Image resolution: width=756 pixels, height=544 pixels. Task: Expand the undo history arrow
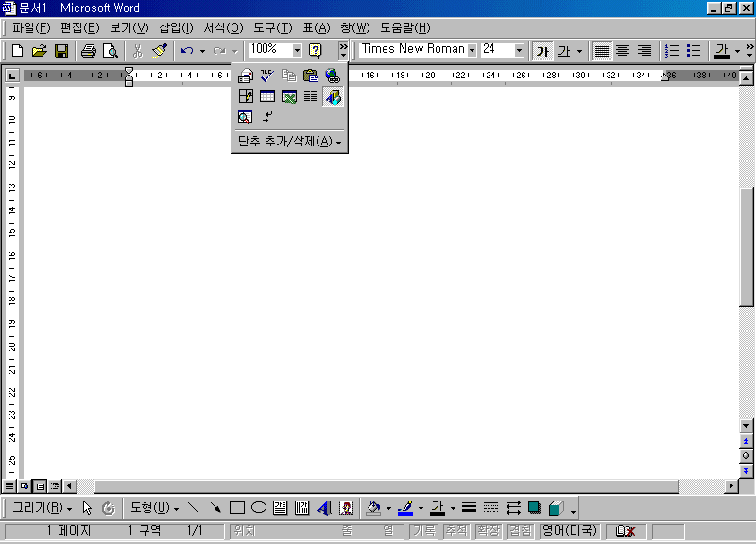[x=202, y=51]
